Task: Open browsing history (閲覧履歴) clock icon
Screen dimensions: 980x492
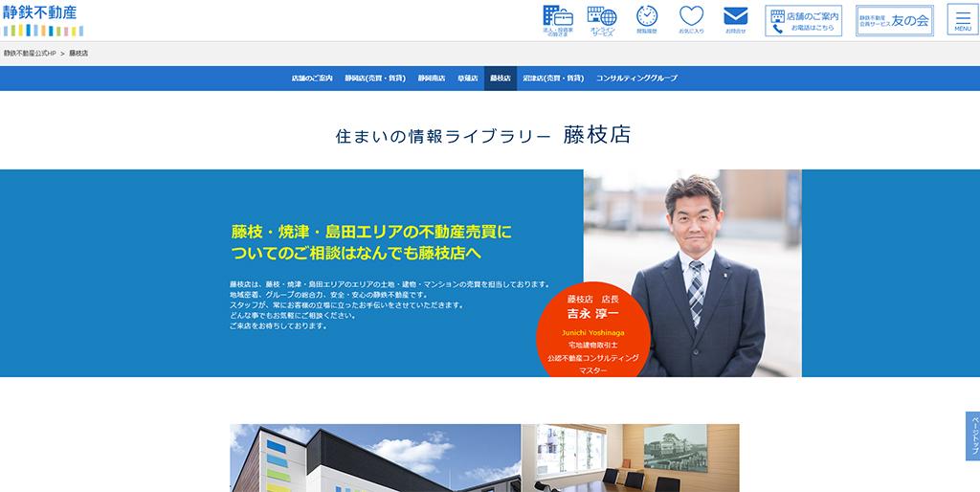Action: [x=647, y=19]
